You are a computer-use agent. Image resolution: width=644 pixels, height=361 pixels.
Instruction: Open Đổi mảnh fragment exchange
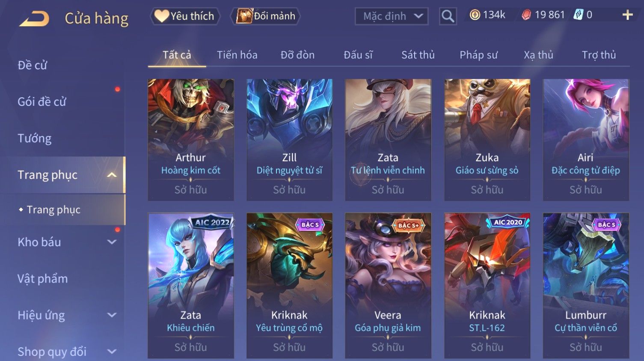[265, 16]
